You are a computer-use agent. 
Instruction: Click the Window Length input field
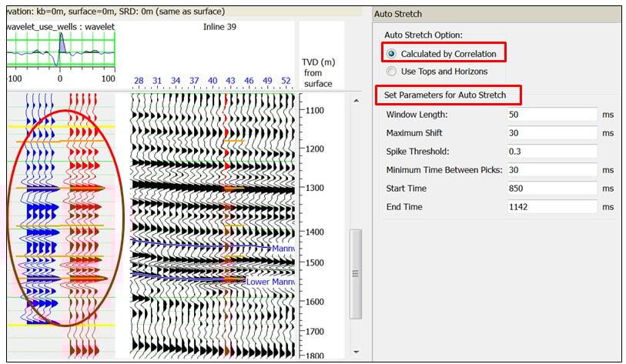(x=552, y=115)
